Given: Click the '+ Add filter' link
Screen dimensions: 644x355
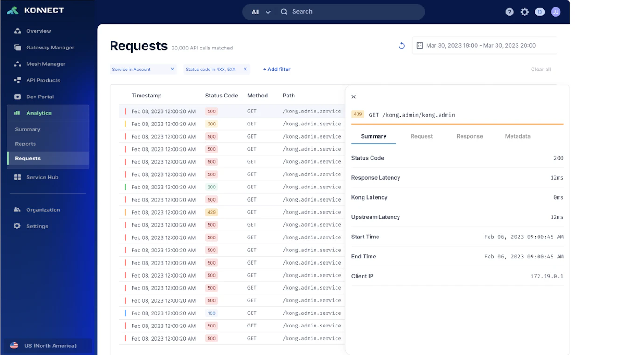Looking at the screenshot, I should tap(277, 70).
